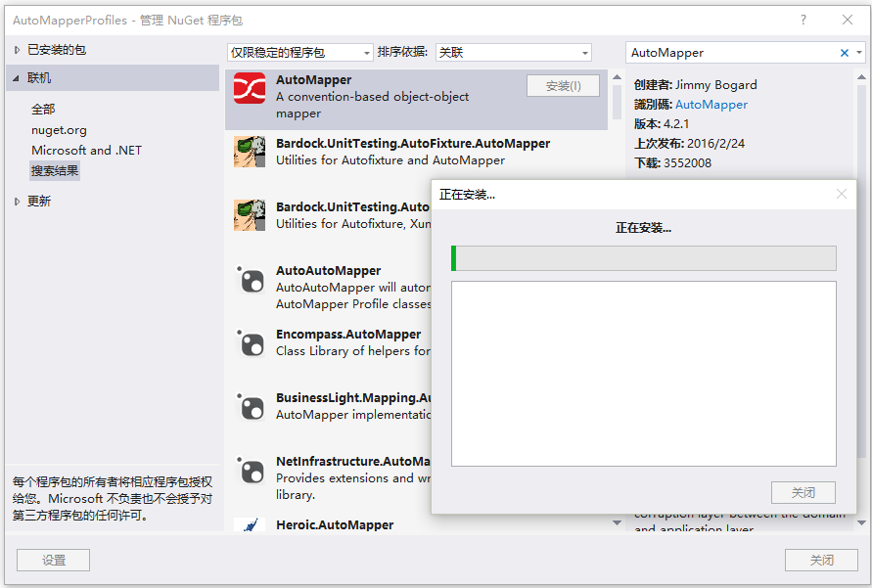The width and height of the screenshot is (872, 588).
Task: Click the details pane scroll up arrow
Action: pyautogui.click(x=861, y=77)
